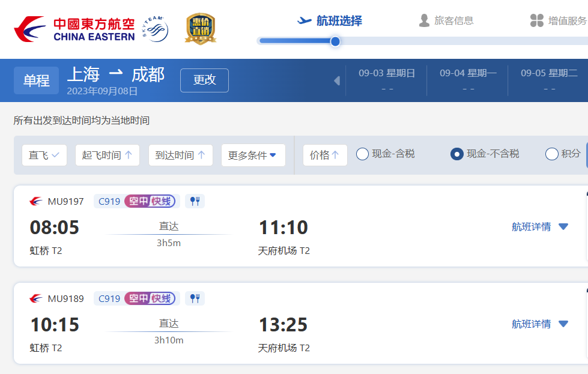Expand 航班详情 for flight MU9197

coord(540,227)
